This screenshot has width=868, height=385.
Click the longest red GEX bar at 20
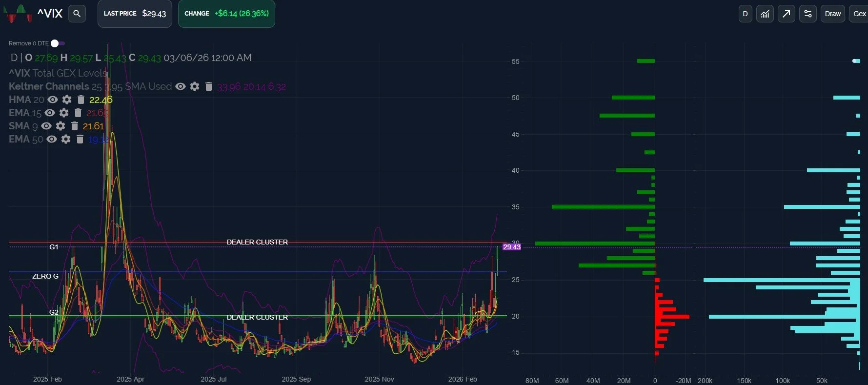(x=672, y=317)
